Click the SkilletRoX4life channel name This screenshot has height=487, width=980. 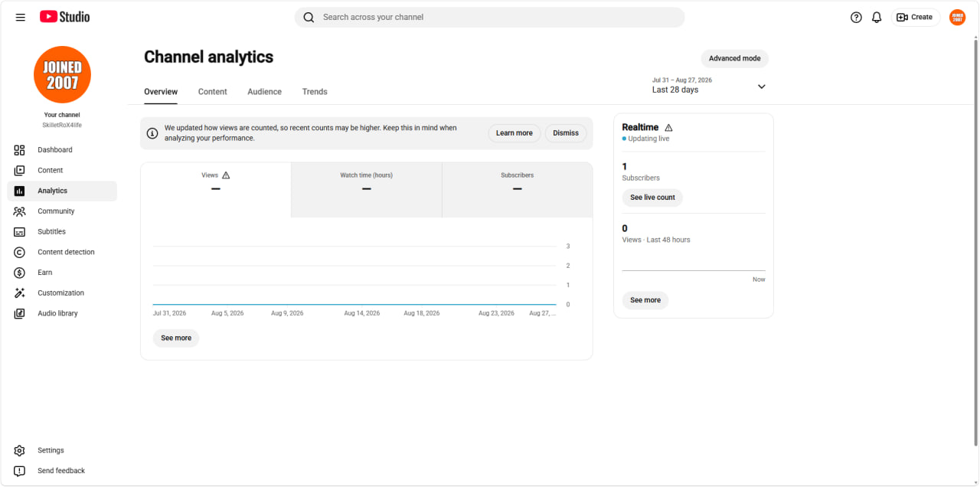62,125
